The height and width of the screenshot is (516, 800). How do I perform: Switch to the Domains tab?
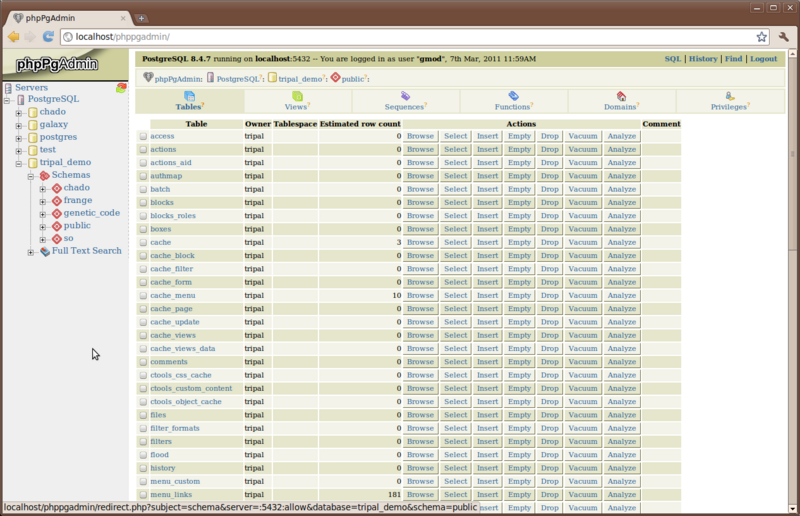click(621, 101)
